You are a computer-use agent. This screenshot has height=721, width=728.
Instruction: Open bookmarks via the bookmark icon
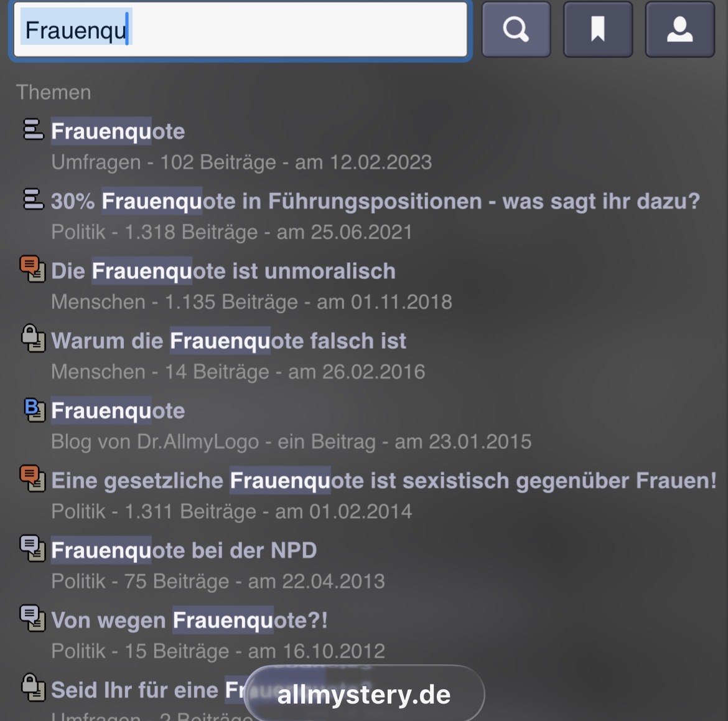point(598,29)
